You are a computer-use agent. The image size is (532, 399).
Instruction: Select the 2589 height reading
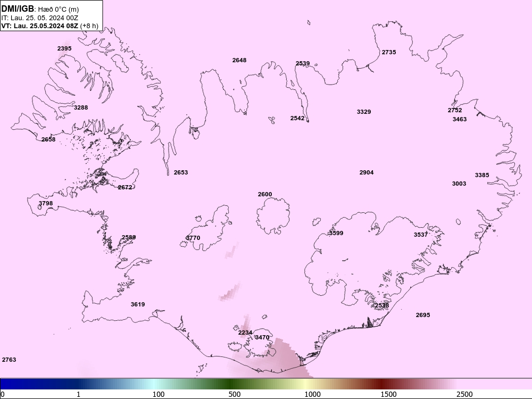coord(129,237)
